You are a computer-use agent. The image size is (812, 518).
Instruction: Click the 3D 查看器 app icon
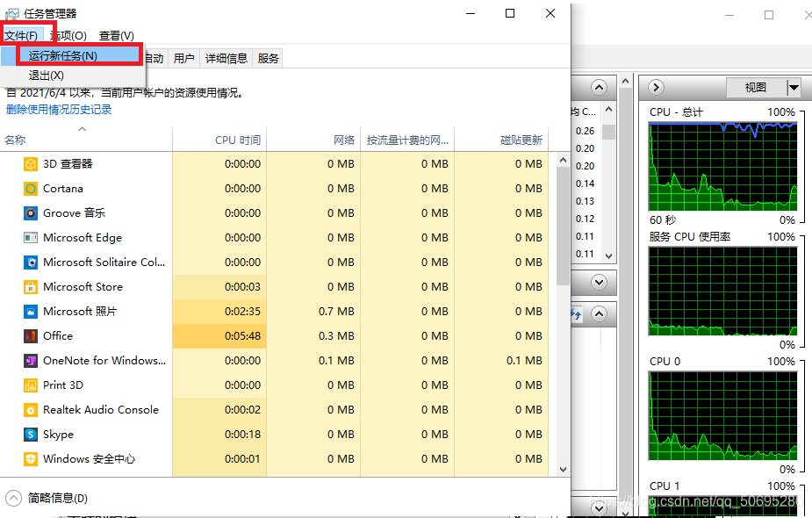(31, 164)
